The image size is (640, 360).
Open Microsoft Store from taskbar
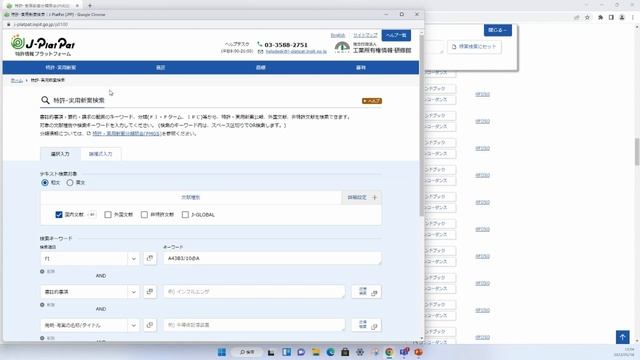(345, 352)
